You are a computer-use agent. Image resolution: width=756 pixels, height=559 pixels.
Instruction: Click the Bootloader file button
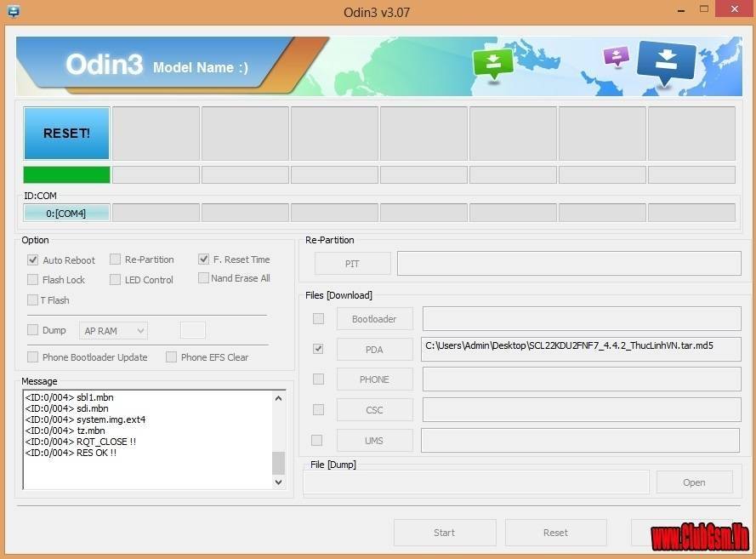[x=375, y=319]
